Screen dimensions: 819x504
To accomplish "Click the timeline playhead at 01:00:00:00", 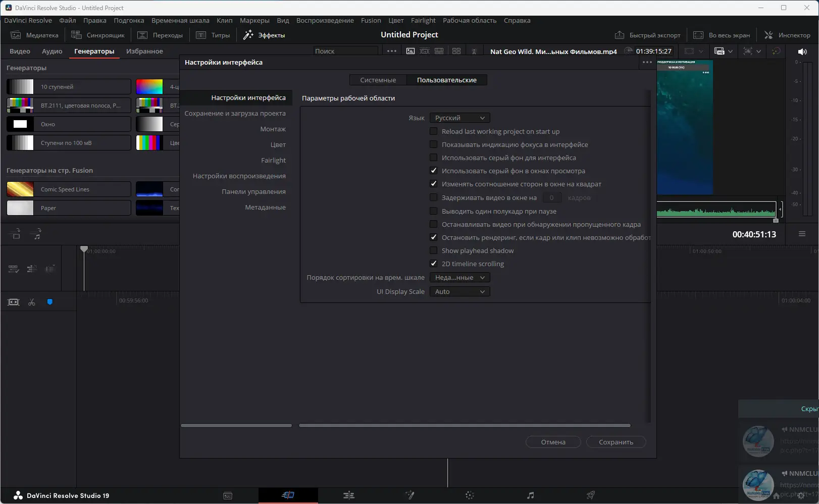I will (x=84, y=249).
